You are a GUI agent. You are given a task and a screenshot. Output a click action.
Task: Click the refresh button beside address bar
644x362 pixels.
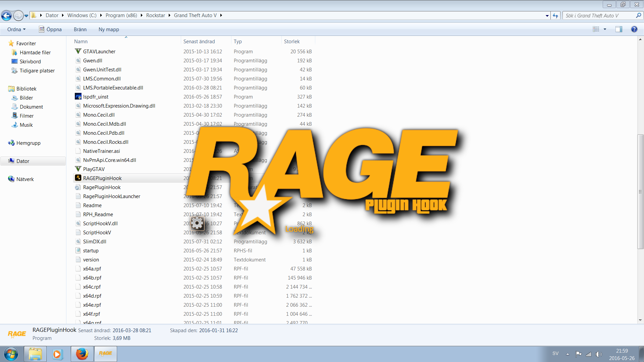click(555, 15)
